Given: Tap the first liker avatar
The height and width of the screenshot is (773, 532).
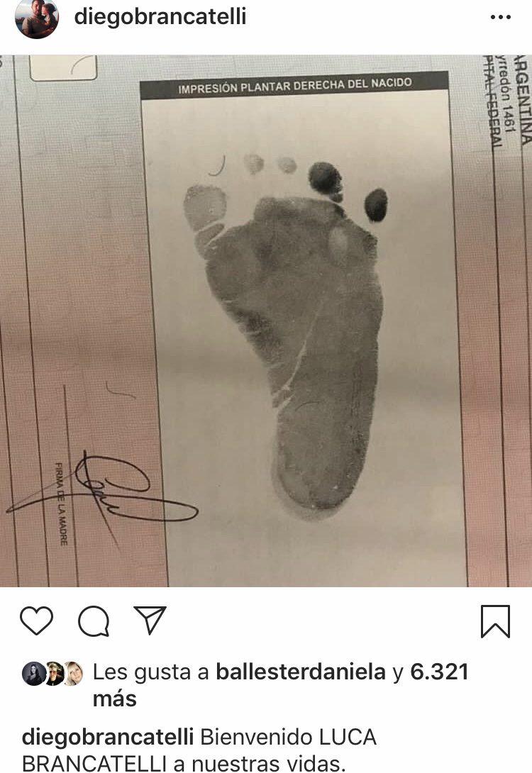Looking at the screenshot, I should coord(34,674).
